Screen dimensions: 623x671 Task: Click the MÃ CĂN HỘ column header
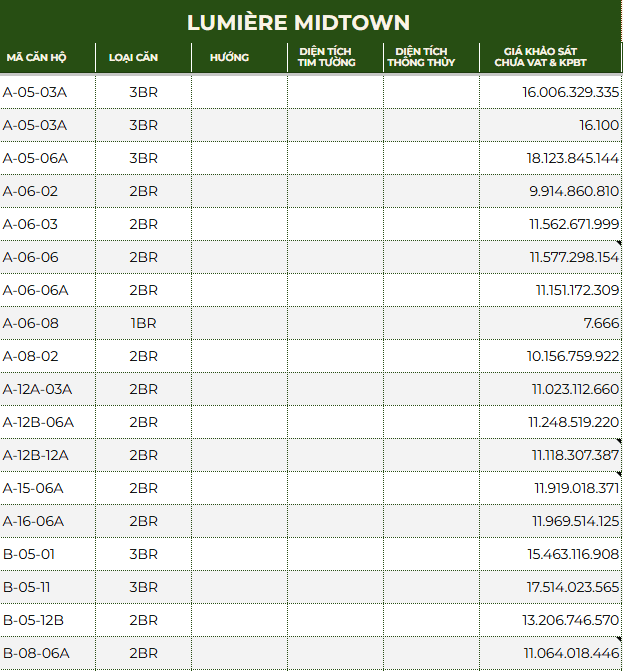(37, 57)
